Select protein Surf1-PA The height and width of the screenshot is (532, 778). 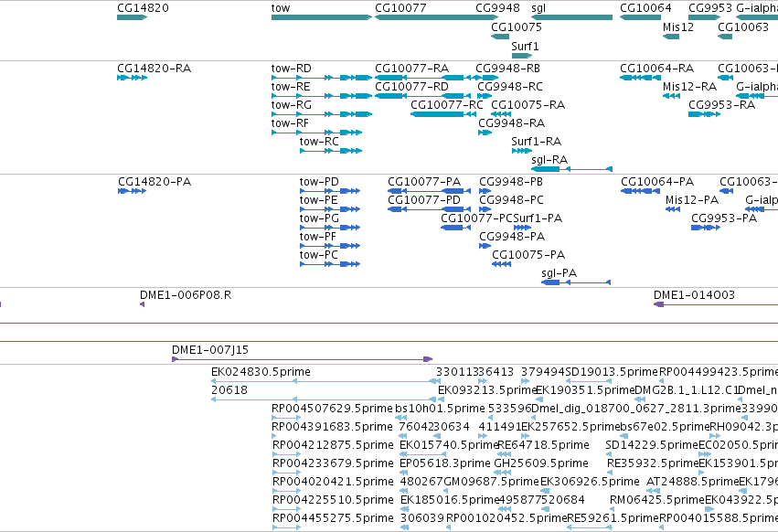pos(522,228)
